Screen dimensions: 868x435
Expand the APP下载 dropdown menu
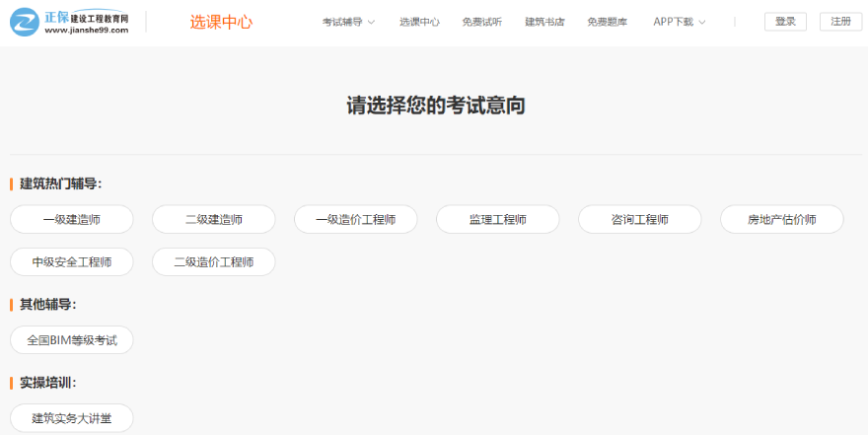tap(679, 22)
